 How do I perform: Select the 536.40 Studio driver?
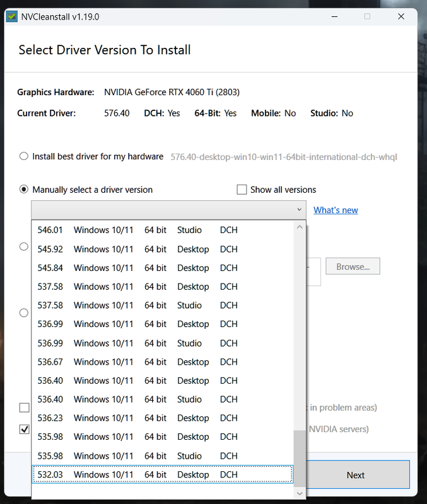163,399
